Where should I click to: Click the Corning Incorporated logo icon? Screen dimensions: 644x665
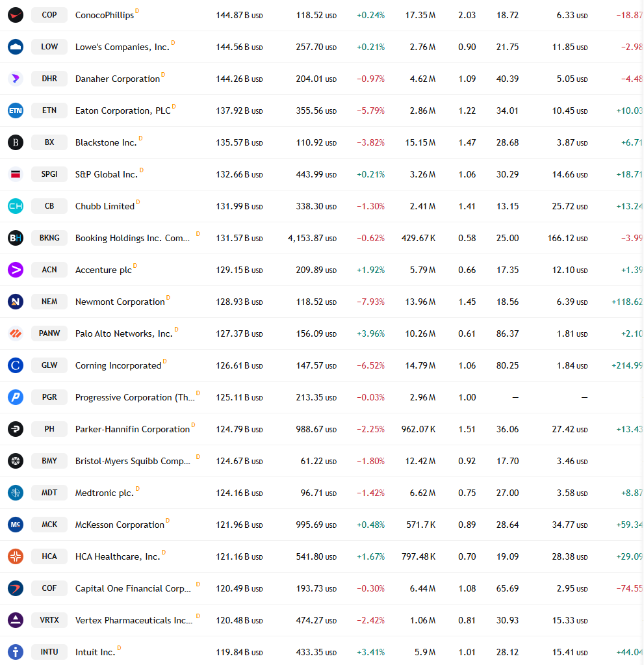click(16, 365)
